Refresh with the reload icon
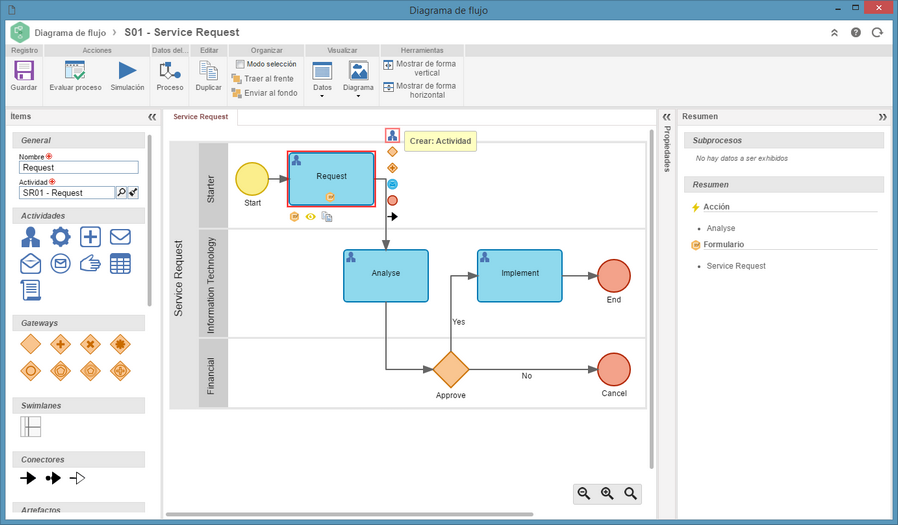Viewport: 898px width, 525px height. pyautogui.click(x=877, y=33)
